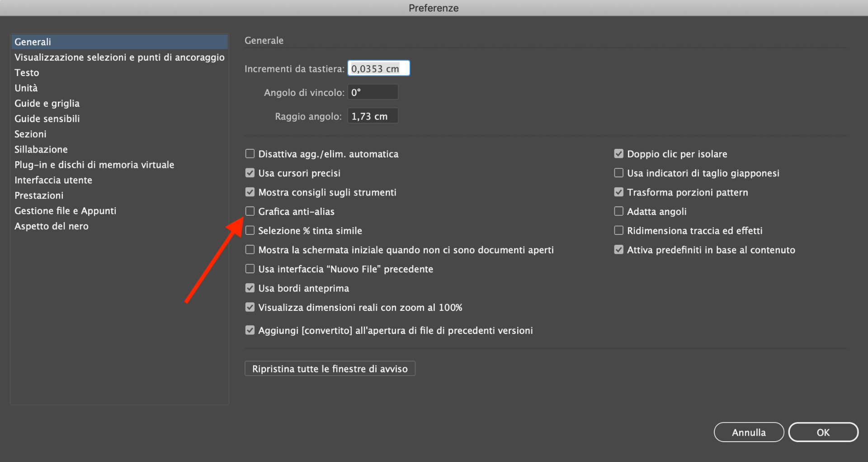
Task: Enable Usa indicatori di taglio giapponesi
Action: tap(619, 173)
